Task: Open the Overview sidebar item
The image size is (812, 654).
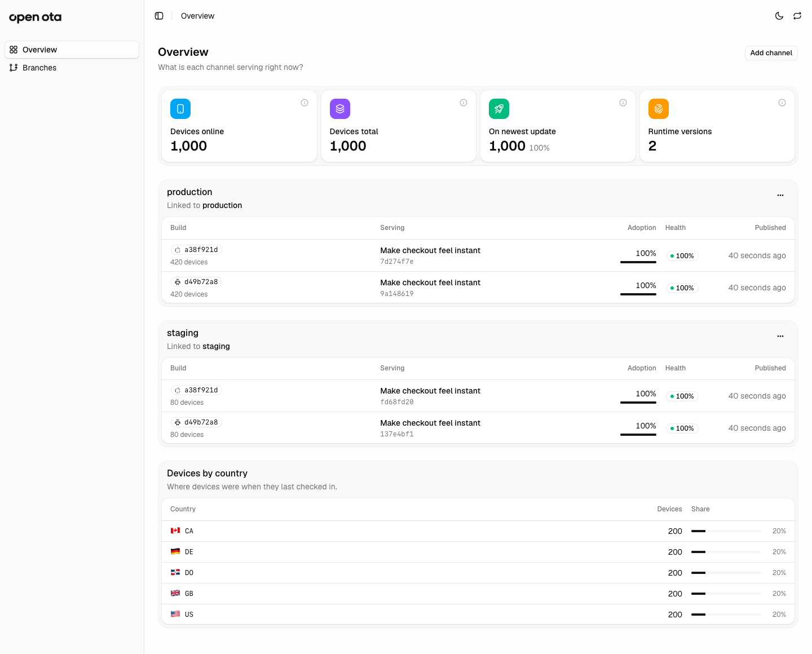Action: 72,50
